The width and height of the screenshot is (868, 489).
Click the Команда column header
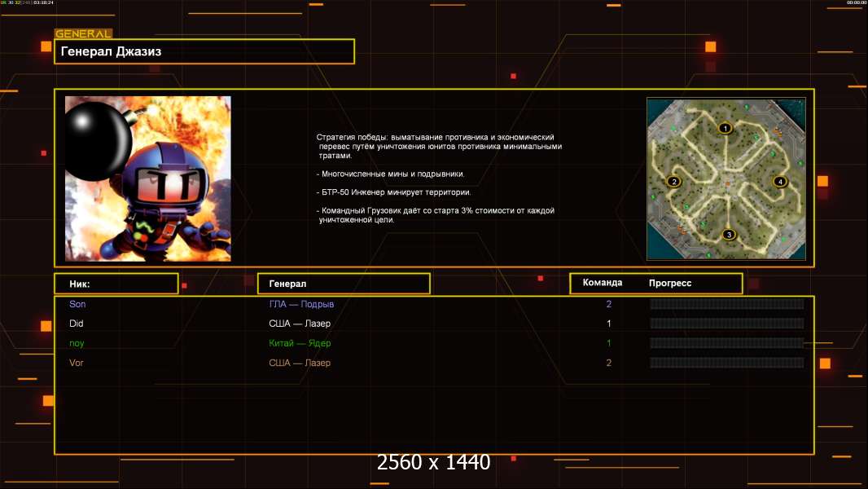[x=603, y=283]
